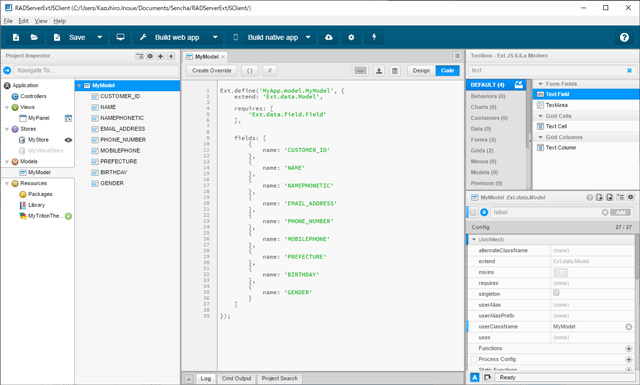Click the maximize editor panel icon
The height and width of the screenshot is (385, 640).
pos(457,56)
